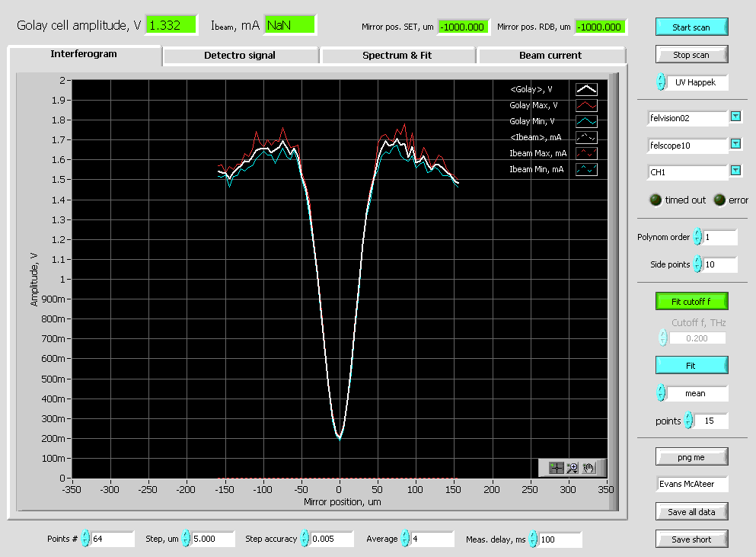Click the Save all data button
The height and width of the screenshot is (557, 756).
691,511
